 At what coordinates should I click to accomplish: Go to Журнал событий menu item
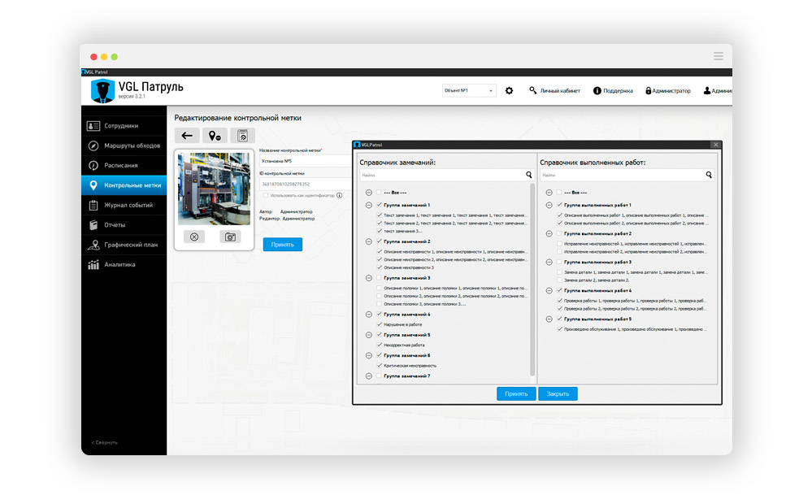124,205
